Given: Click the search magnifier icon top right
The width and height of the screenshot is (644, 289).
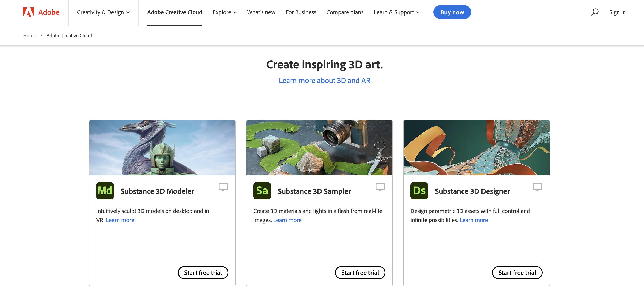Looking at the screenshot, I should coord(595,11).
